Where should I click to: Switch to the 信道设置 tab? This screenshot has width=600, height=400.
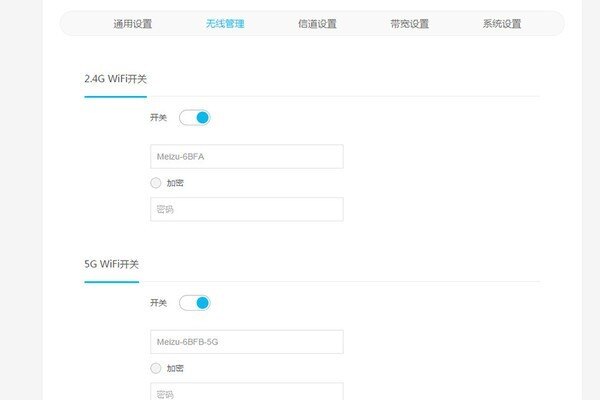point(317,24)
